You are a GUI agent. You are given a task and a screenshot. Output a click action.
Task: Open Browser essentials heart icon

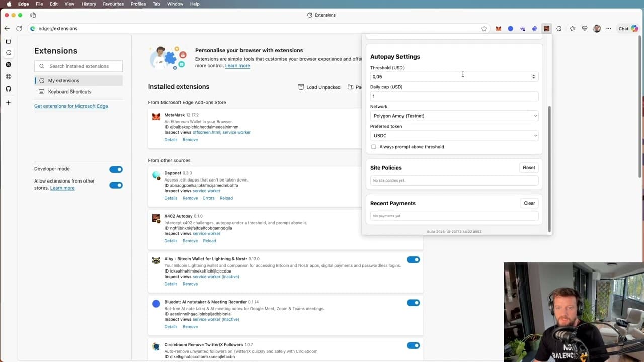click(585, 29)
